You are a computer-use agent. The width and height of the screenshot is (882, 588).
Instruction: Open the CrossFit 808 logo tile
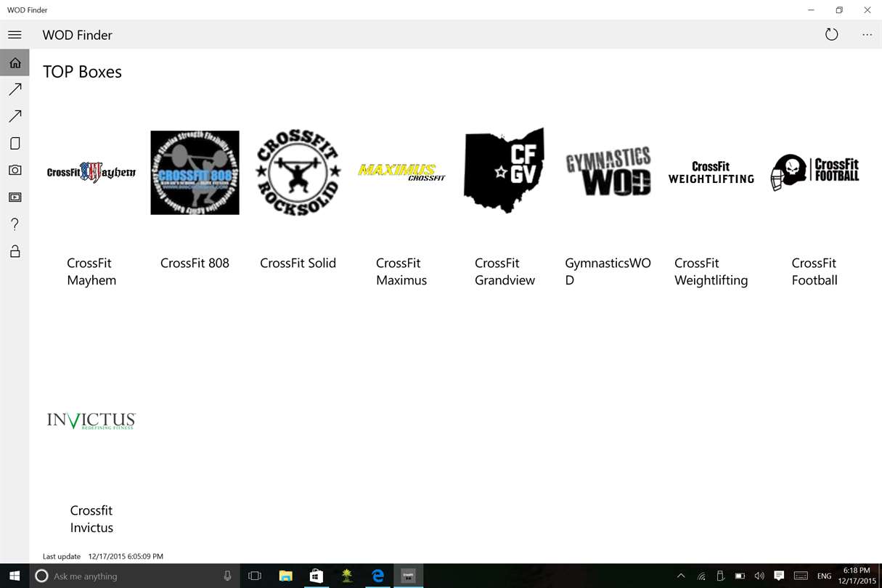[195, 173]
